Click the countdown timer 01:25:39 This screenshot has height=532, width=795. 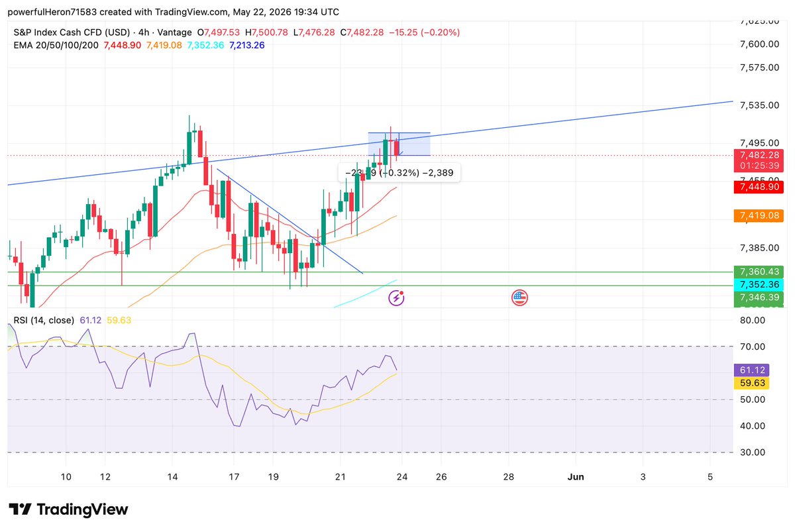tap(759, 166)
